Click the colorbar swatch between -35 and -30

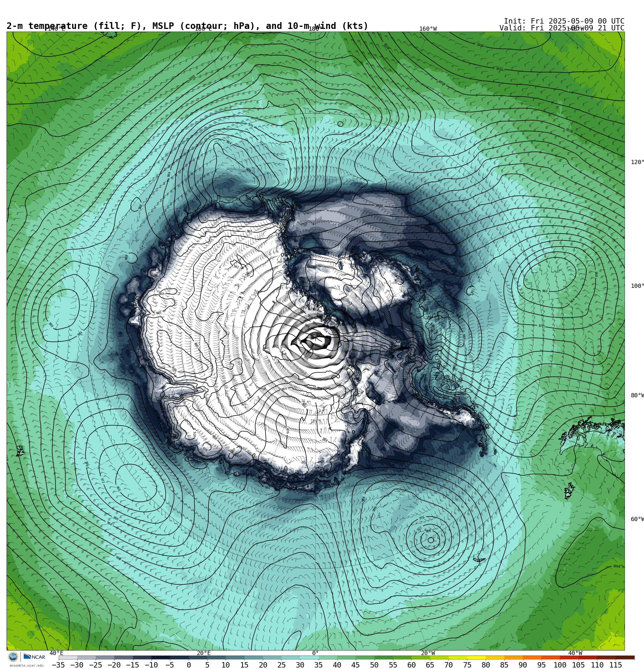point(68,657)
